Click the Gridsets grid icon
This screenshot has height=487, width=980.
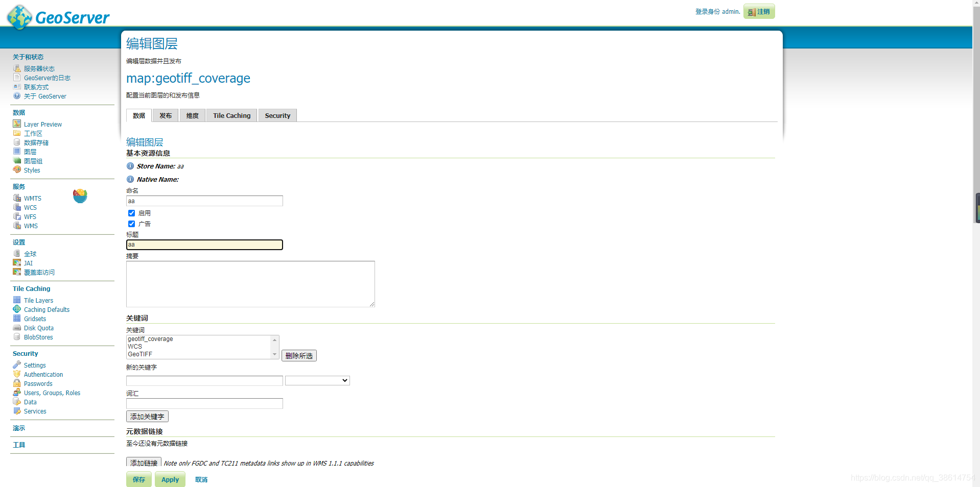pyautogui.click(x=17, y=319)
